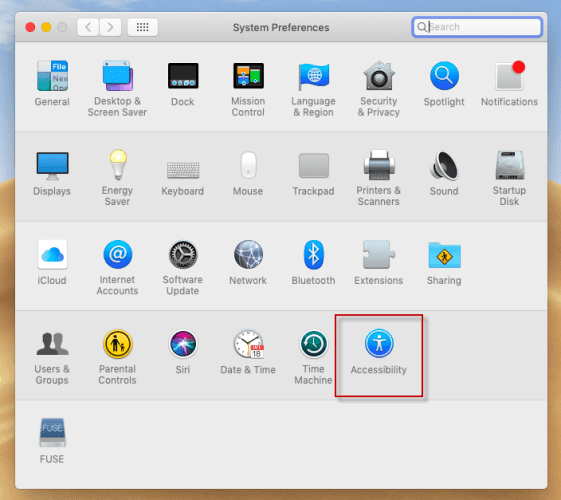Click the Show All grid button

tap(142, 27)
